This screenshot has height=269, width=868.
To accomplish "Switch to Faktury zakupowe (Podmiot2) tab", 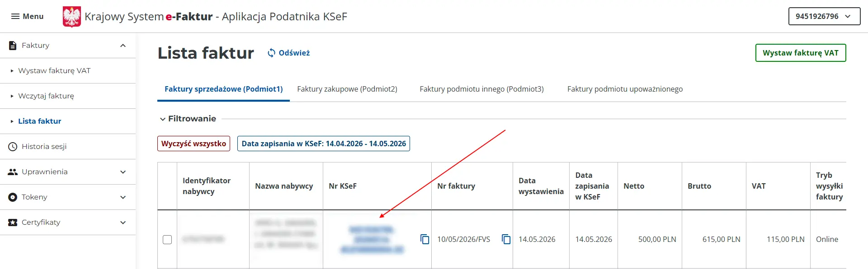I will click(347, 89).
